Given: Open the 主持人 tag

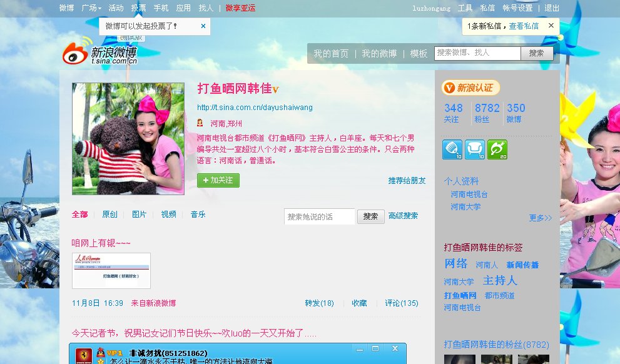Looking at the screenshot, I should [500, 281].
